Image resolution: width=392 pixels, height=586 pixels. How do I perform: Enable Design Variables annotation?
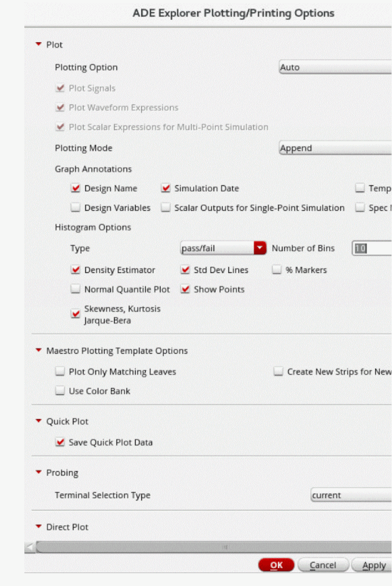click(x=76, y=208)
